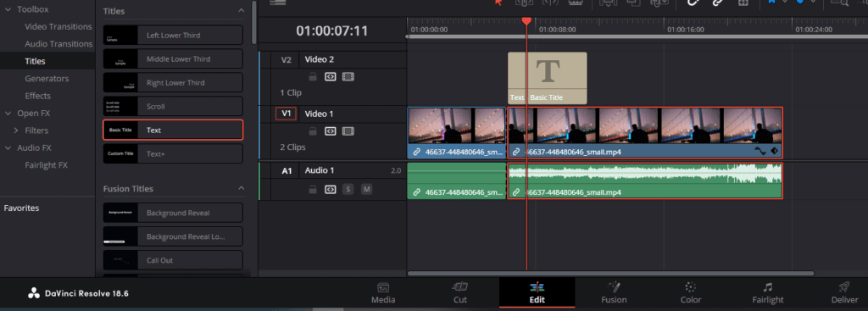Select the Text basic title
The height and width of the screenshot is (311, 868).
pos(173,130)
